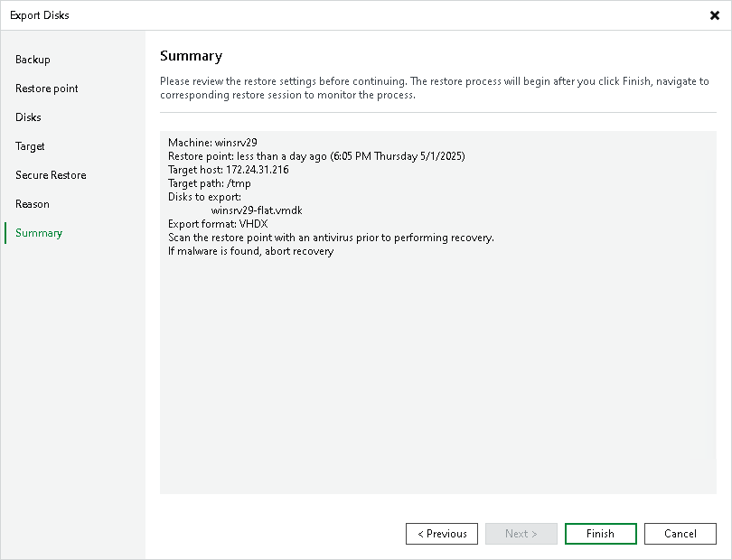Screen dimensions: 732x560
Task: Open the Restore point step
Action: (47, 89)
